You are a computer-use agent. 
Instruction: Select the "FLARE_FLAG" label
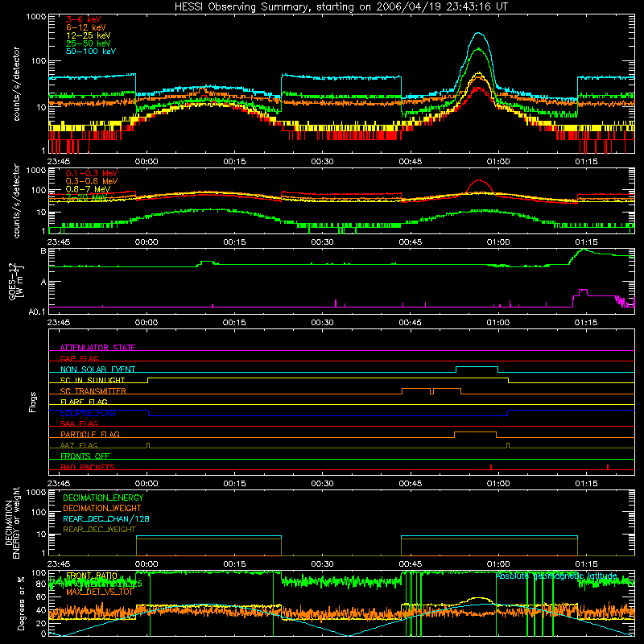coord(84,402)
